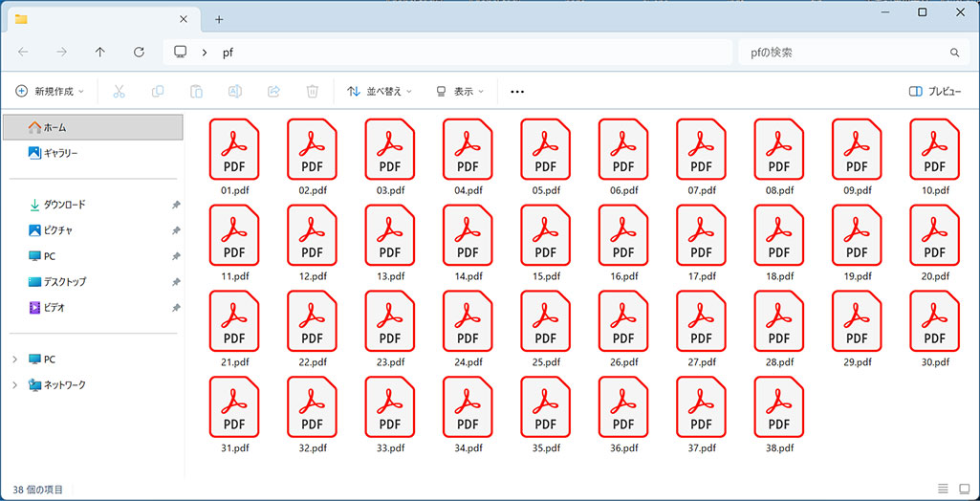This screenshot has width=980, height=501.
Task: Add a new tab with plus button
Action: (219, 19)
